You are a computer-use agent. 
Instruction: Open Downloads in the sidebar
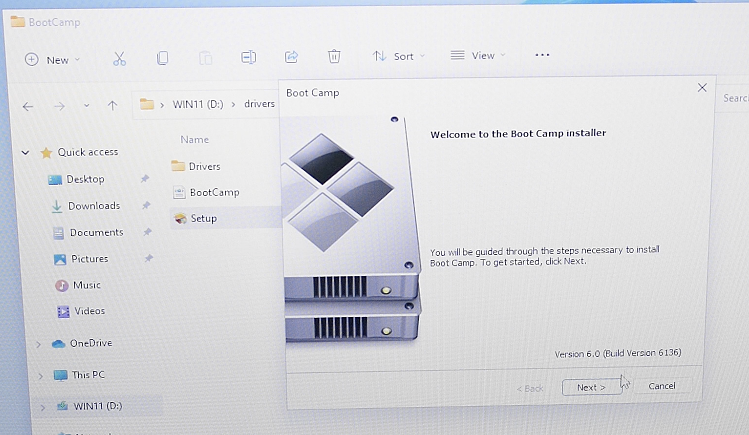(94, 206)
